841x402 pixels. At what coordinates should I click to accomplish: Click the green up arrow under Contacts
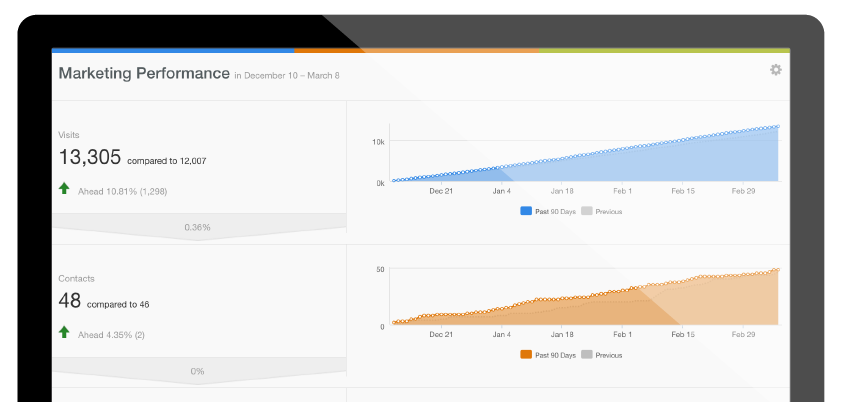(65, 332)
